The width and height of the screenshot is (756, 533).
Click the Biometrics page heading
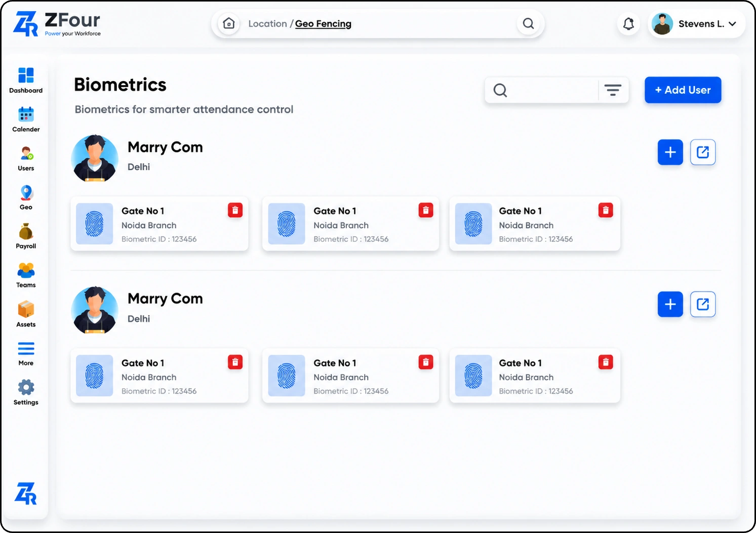click(x=120, y=85)
